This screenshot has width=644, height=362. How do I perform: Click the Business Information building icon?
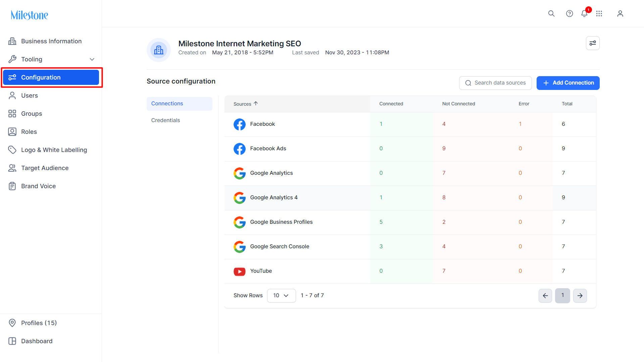coord(12,41)
